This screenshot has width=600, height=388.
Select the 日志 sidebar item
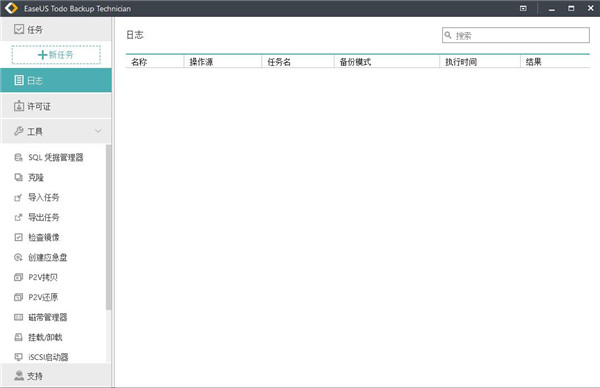click(56, 80)
